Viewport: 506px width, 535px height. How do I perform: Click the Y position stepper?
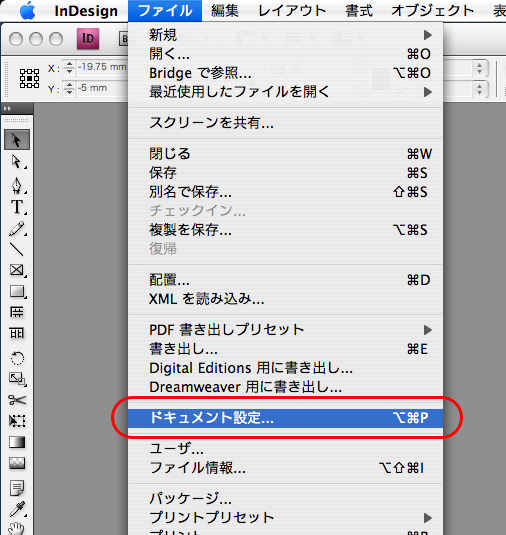click(69, 88)
